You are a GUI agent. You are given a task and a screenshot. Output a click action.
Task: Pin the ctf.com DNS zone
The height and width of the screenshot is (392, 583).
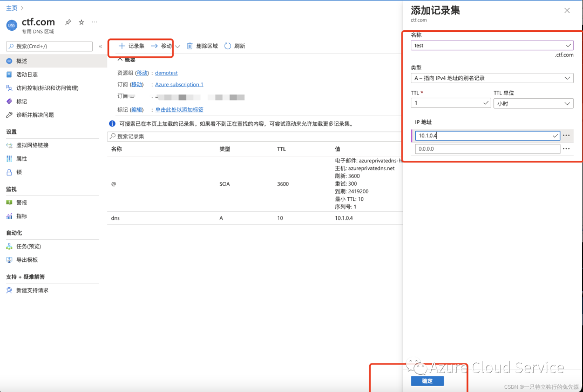tap(68, 22)
